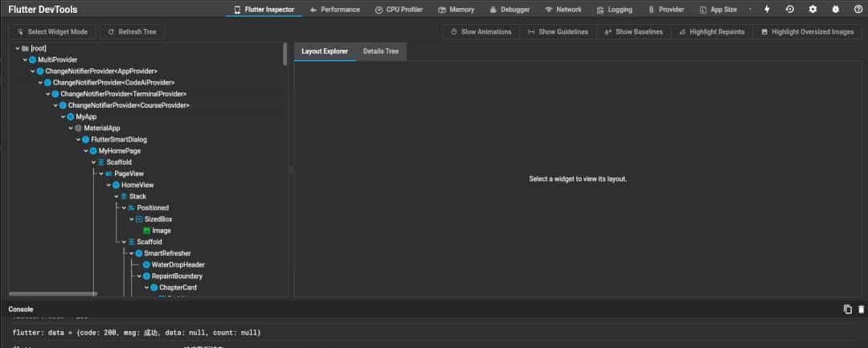Click the hot restart icon
Viewport: 868px width, 348px height.
[790, 10]
